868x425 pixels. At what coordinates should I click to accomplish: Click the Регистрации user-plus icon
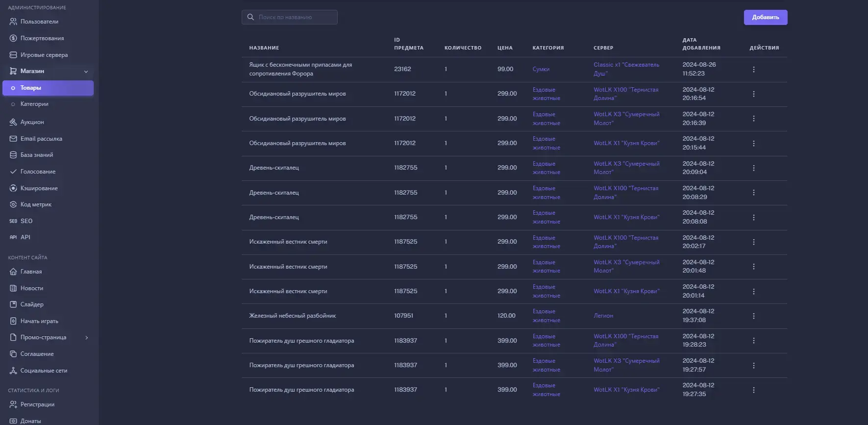tap(13, 404)
